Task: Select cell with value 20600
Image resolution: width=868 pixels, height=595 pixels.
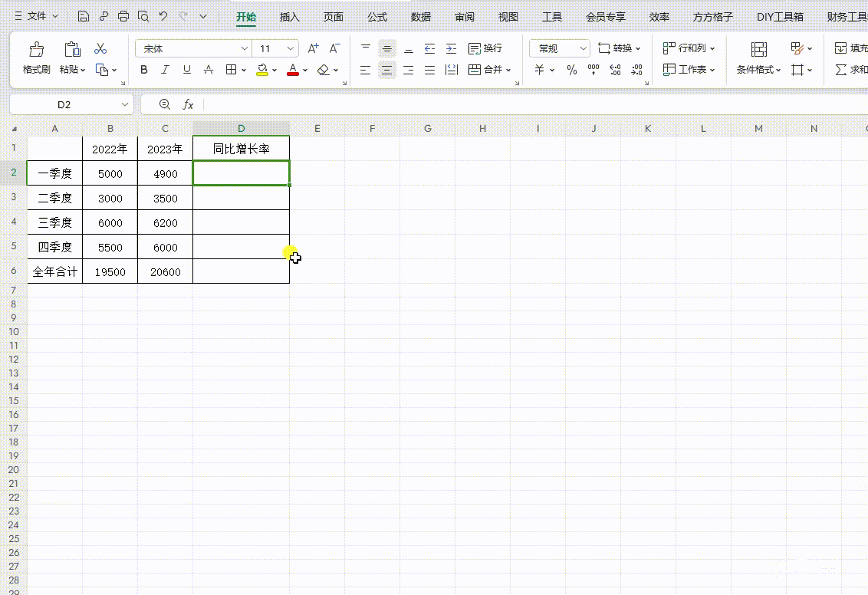Action: [165, 271]
